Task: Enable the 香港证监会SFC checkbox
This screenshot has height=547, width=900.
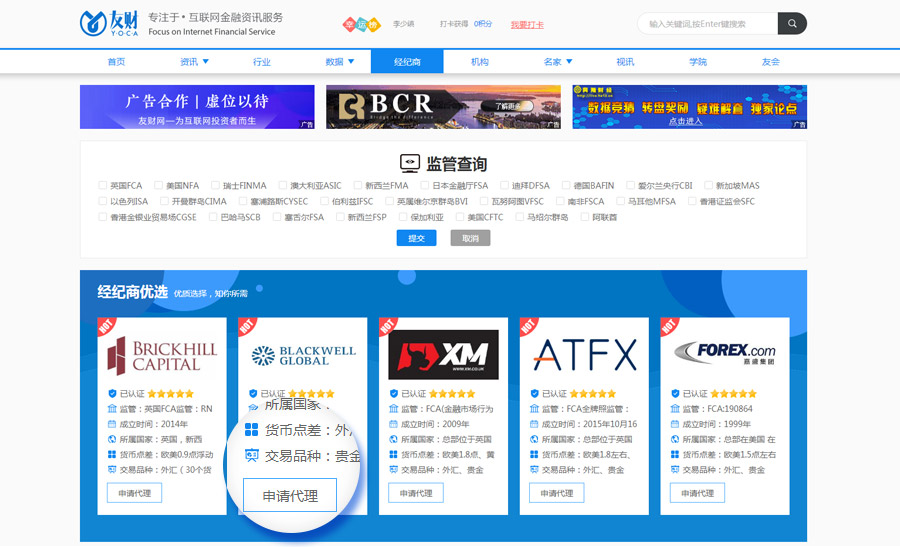Action: coord(693,201)
